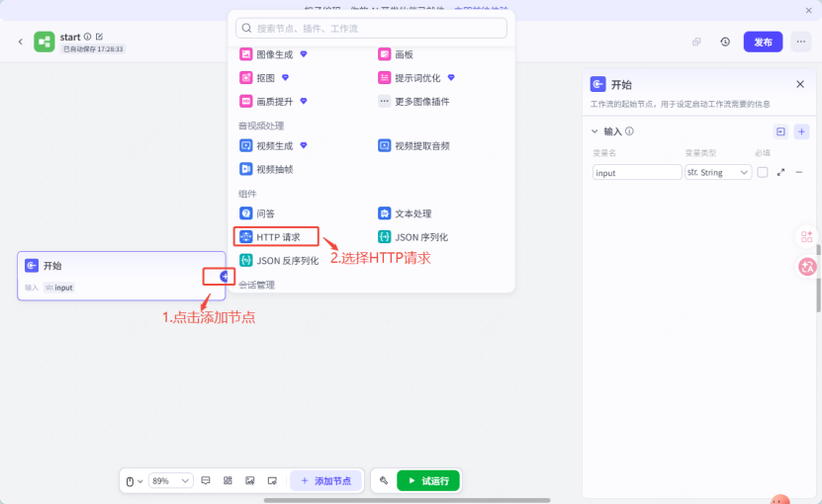Click the right panel vertical scrollbar
The width and height of the screenshot is (822, 504).
tap(818, 278)
